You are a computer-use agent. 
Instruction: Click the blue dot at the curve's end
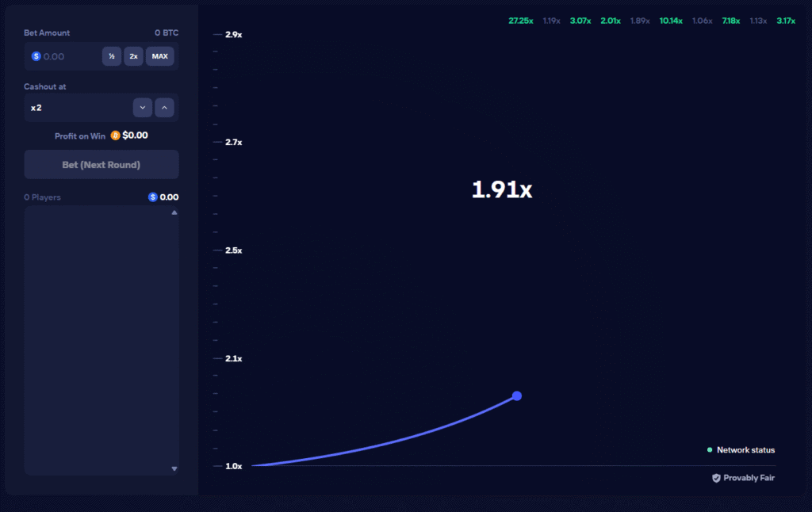[516, 395]
